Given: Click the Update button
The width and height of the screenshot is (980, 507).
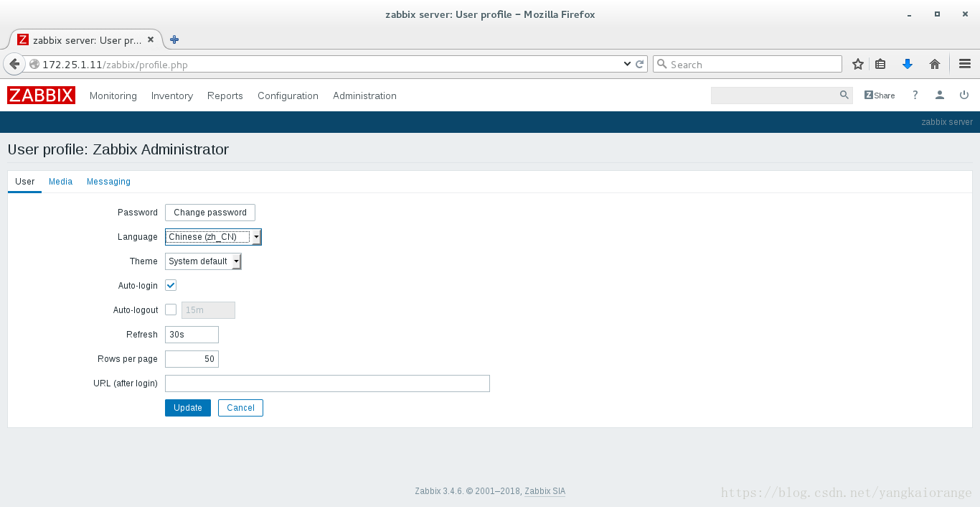Looking at the screenshot, I should pos(188,408).
